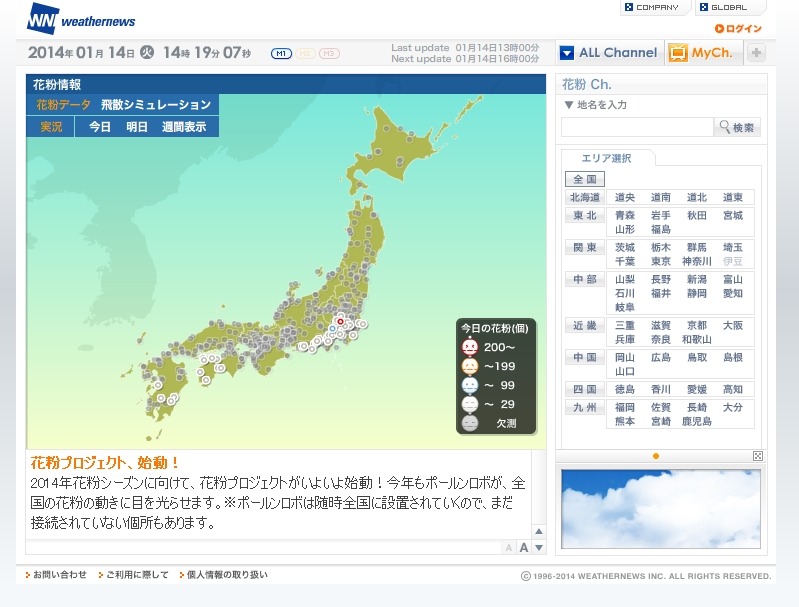Select the 中部 region
The height and width of the screenshot is (607, 799).
point(584,279)
